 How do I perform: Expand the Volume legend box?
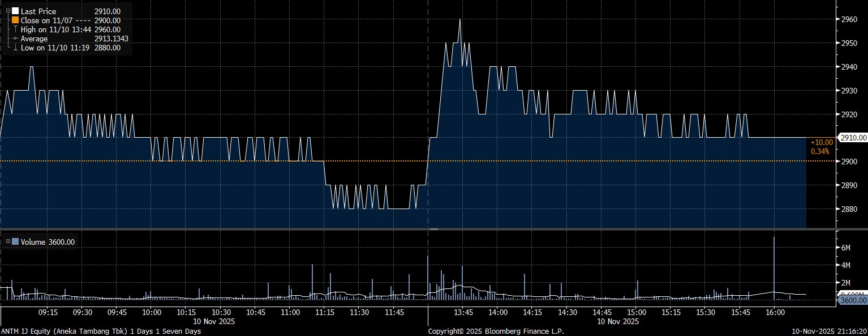(x=8, y=242)
